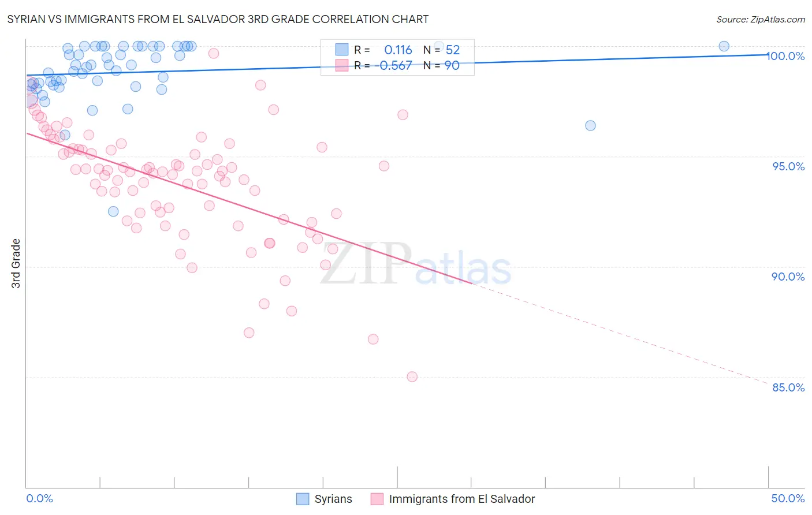812x515 pixels.
Task: Click the 90.0% y-axis label
Action: point(788,277)
